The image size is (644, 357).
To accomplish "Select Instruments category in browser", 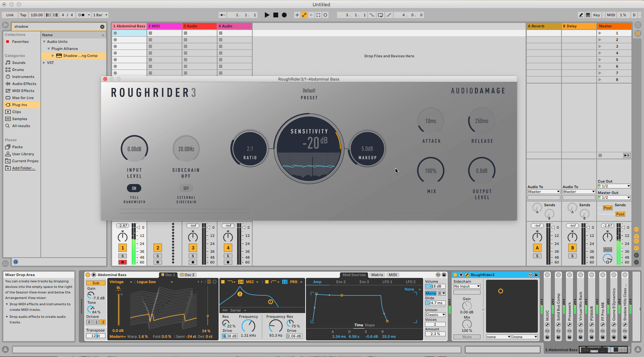I will tap(23, 77).
